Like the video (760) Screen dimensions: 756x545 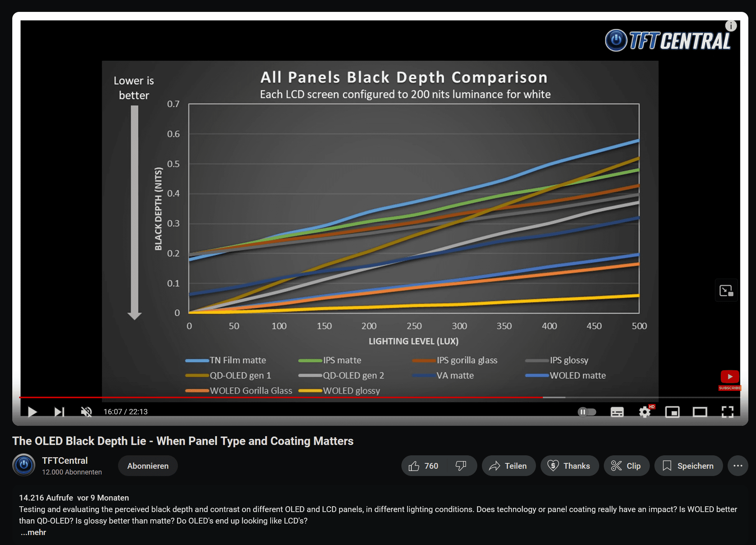click(x=424, y=466)
